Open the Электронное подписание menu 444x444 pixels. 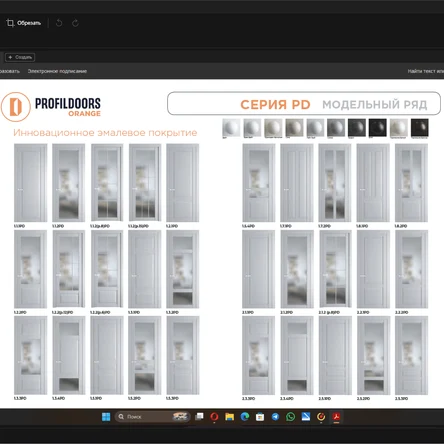tap(57, 71)
